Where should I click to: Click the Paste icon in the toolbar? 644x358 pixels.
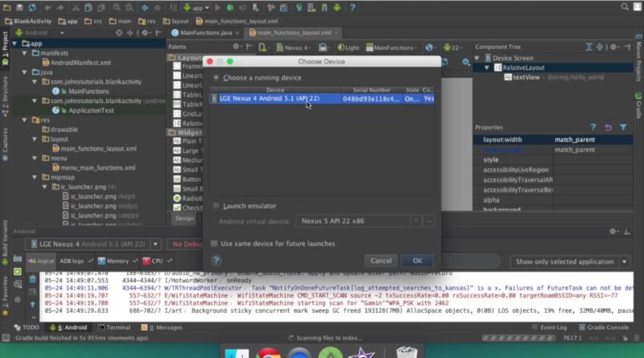(x=101, y=7)
